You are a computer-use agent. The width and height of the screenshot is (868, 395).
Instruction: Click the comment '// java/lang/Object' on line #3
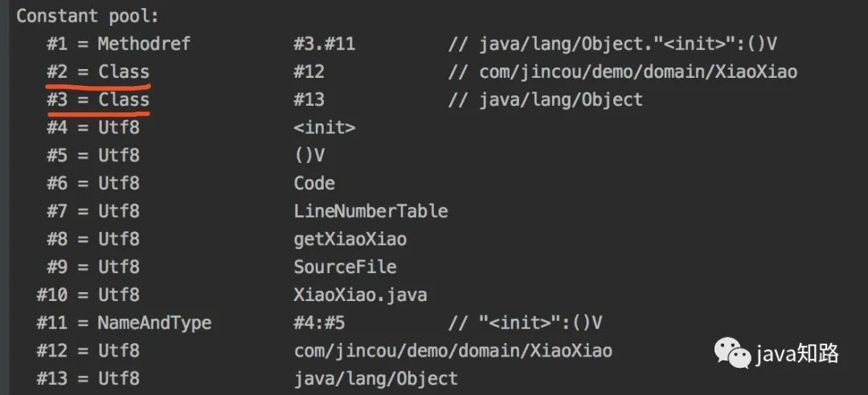[545, 100]
